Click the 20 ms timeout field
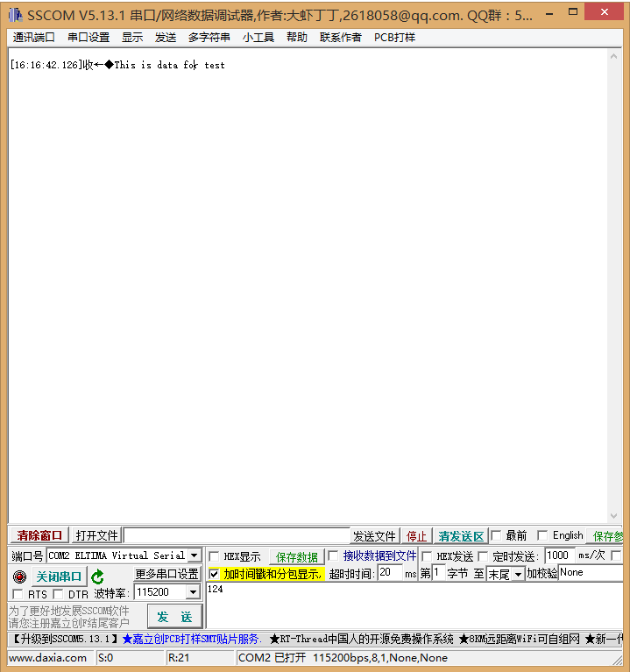 (x=390, y=573)
